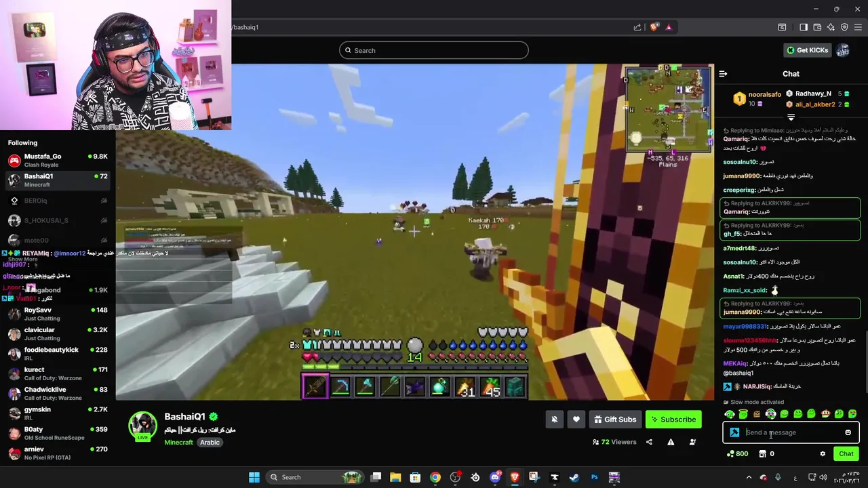Report stream warning icon
The width and height of the screenshot is (868, 488).
point(671,442)
